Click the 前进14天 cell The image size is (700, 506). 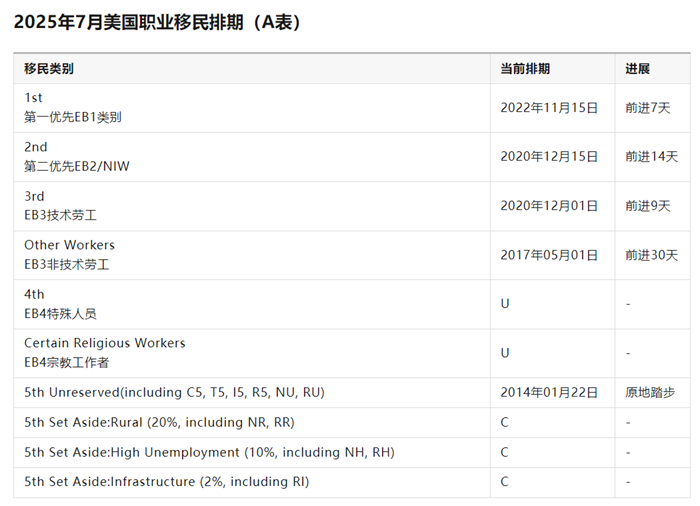click(x=651, y=157)
